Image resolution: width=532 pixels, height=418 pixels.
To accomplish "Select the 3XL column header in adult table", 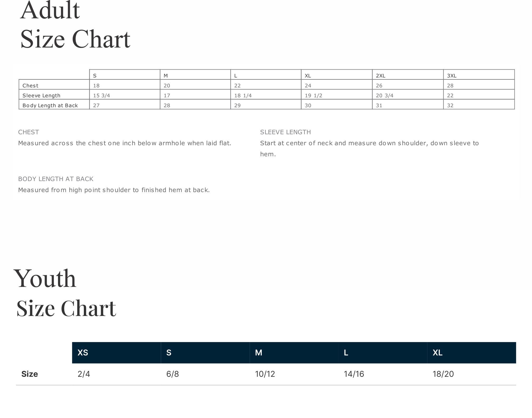I will [x=452, y=76].
